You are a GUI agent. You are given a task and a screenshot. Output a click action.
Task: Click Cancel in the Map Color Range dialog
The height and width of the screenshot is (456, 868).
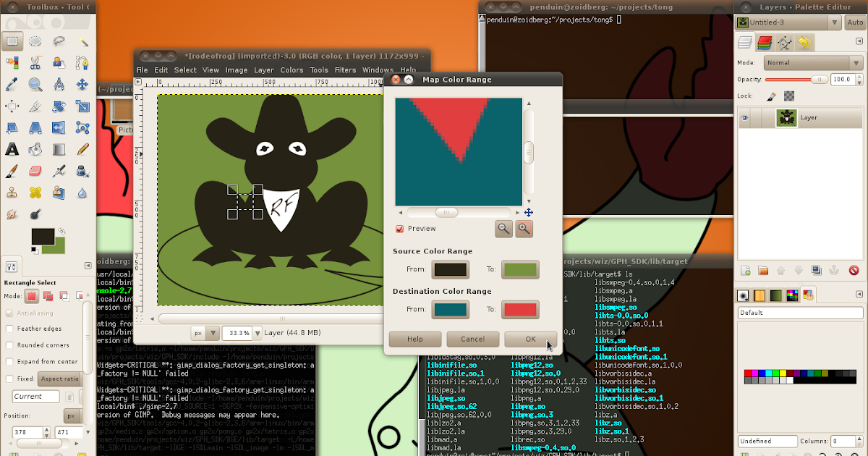(472, 339)
